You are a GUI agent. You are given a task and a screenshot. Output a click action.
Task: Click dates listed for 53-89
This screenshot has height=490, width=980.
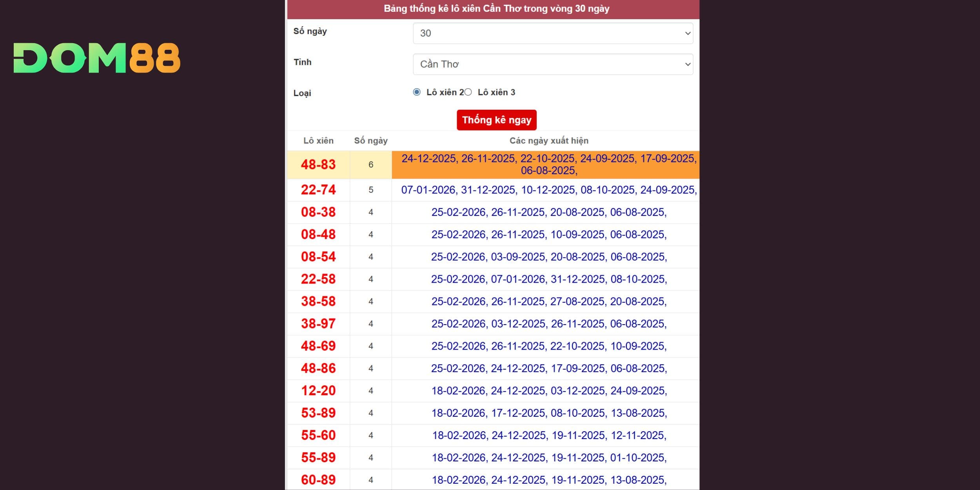pos(549,413)
